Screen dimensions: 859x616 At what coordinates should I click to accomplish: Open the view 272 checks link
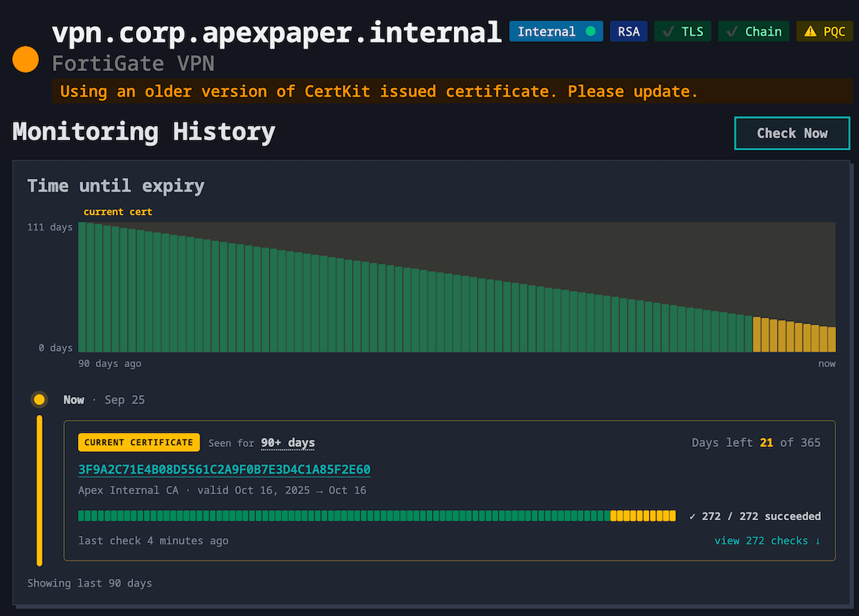pos(767,541)
